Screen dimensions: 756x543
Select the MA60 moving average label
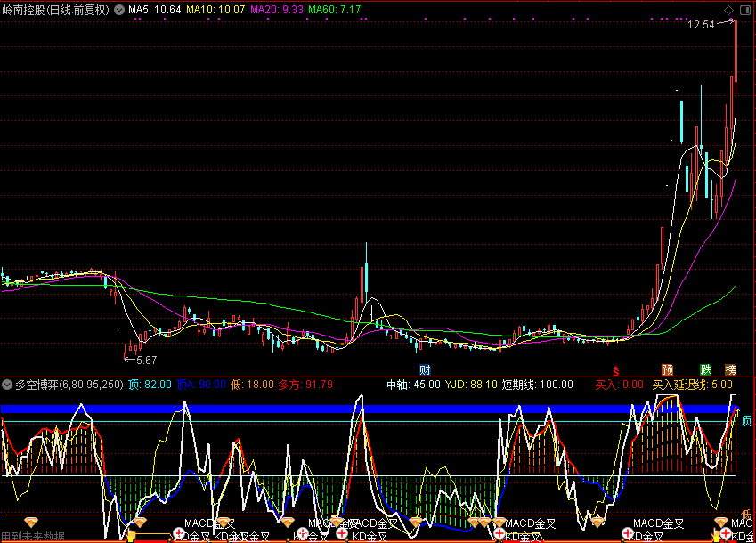coord(335,10)
